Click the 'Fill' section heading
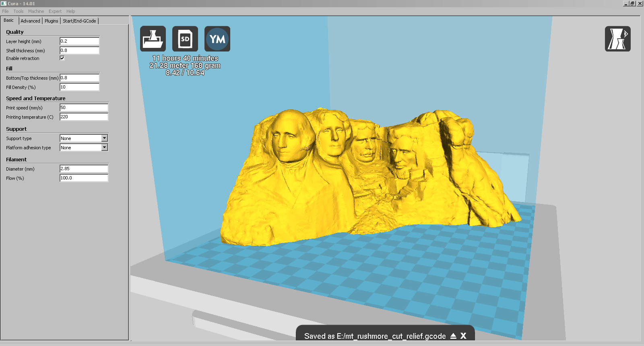The image size is (644, 346). [9, 68]
